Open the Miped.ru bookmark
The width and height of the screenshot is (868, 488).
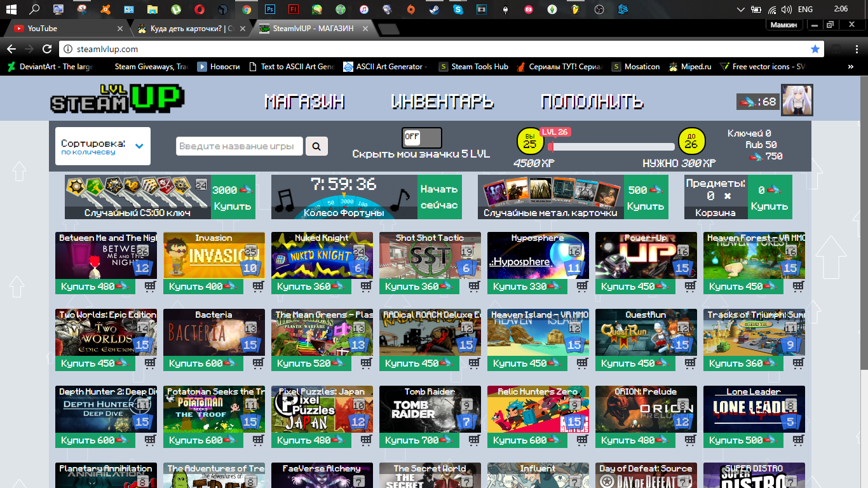(690, 67)
